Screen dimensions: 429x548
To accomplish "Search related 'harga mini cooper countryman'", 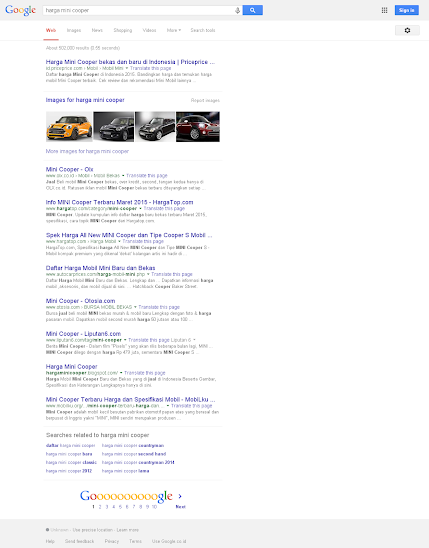I will [x=133, y=445].
